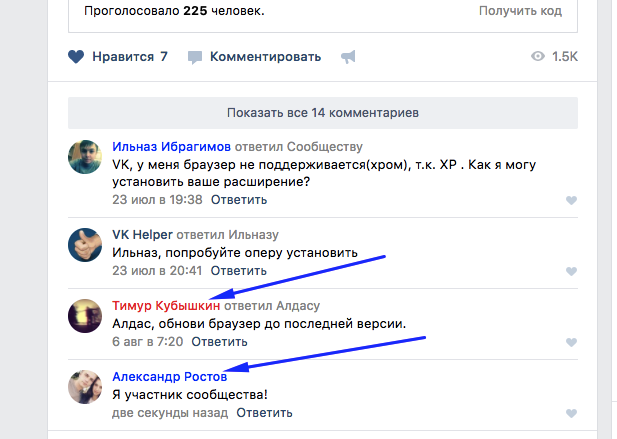Click the две секунды назад timestamp
The height and width of the screenshot is (439, 617).
pyautogui.click(x=170, y=413)
